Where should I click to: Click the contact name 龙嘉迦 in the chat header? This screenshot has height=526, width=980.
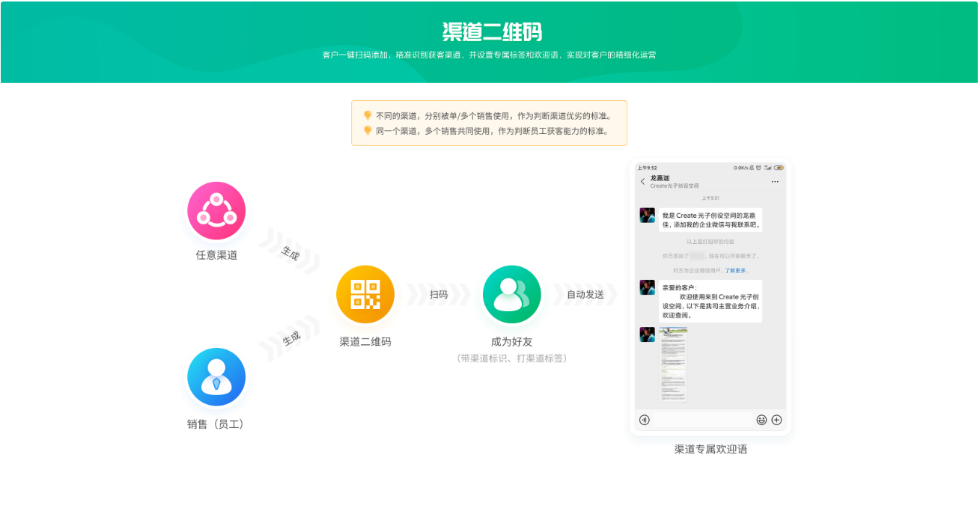click(660, 178)
